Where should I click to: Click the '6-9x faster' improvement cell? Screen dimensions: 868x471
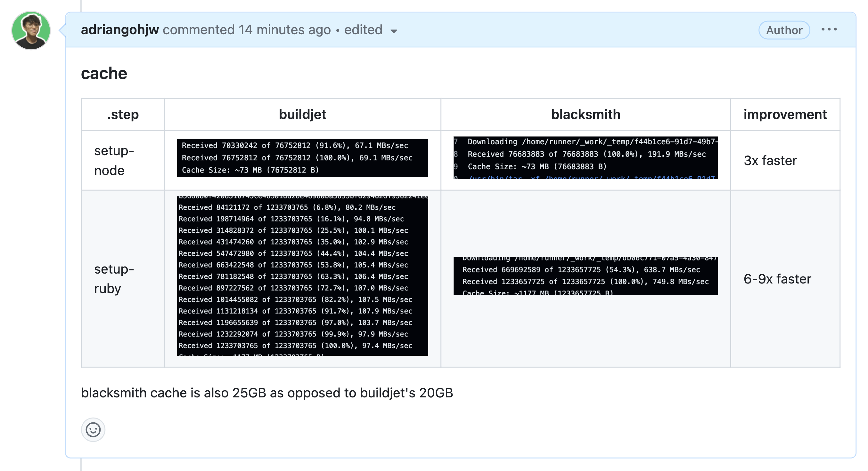[777, 279]
